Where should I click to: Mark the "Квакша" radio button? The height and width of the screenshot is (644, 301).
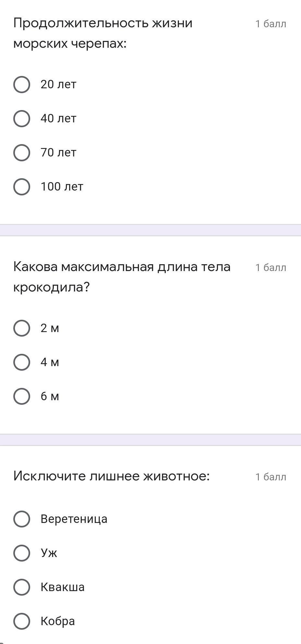[x=22, y=587]
